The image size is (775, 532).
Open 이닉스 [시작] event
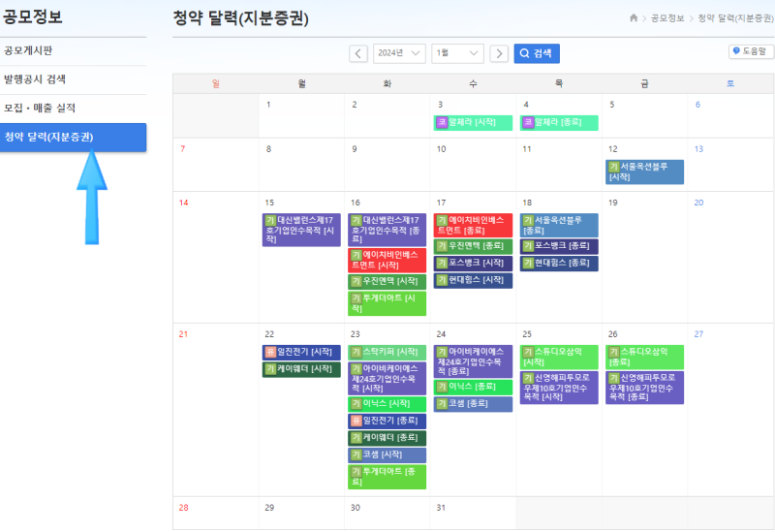tap(387, 404)
